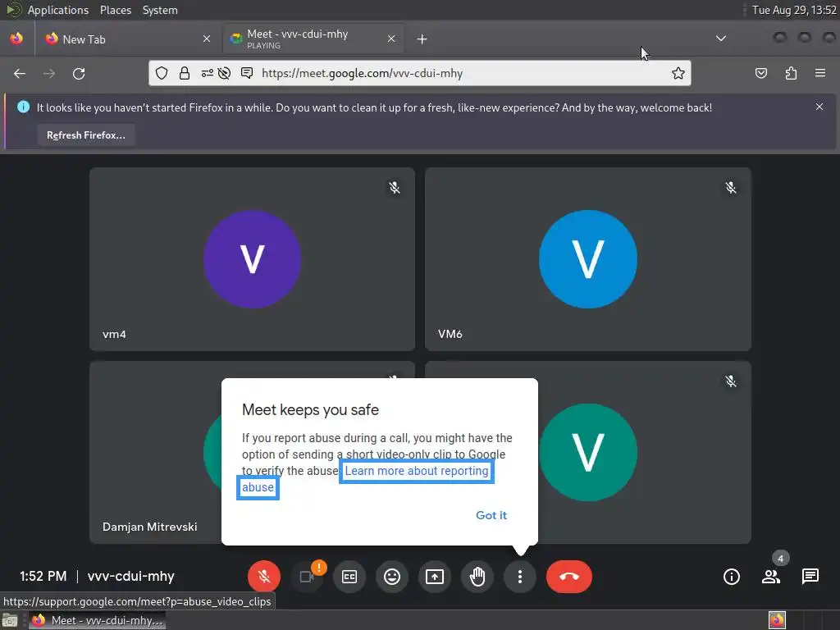Screen dimensions: 840x630
Task: Open the Applications menu
Action: pos(58,10)
